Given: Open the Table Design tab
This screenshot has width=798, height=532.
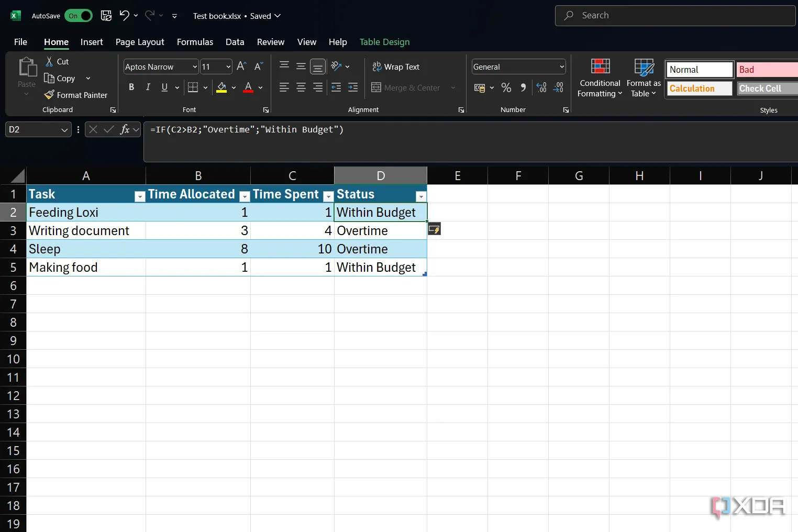Looking at the screenshot, I should (x=384, y=42).
